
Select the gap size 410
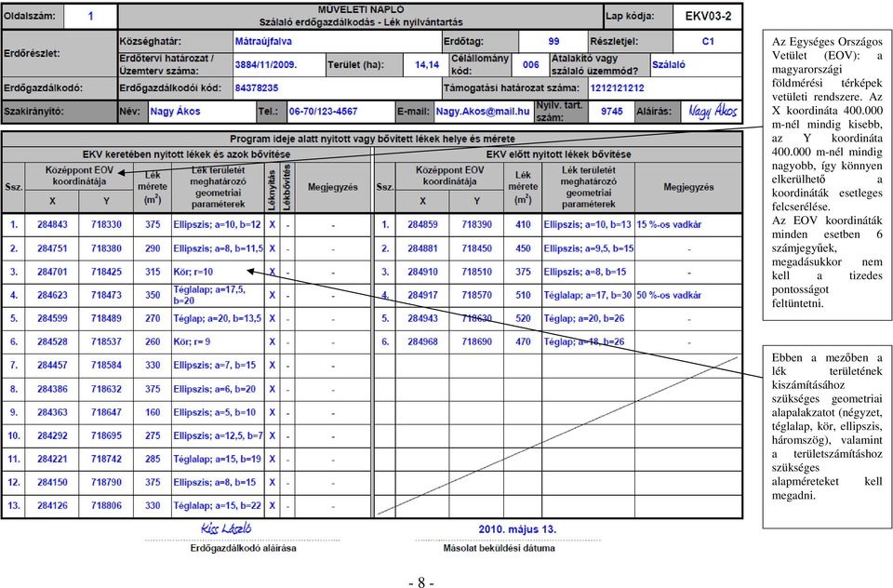pyautogui.click(x=523, y=224)
